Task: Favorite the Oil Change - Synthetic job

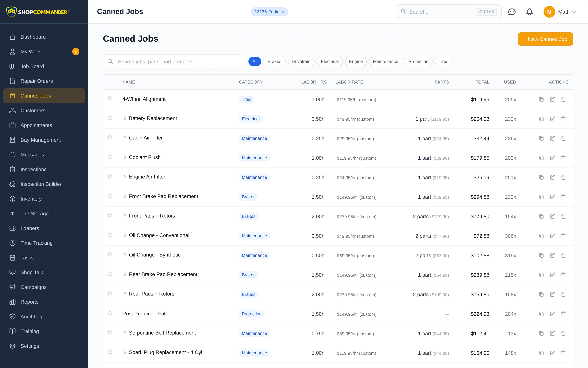Action: tap(110, 254)
